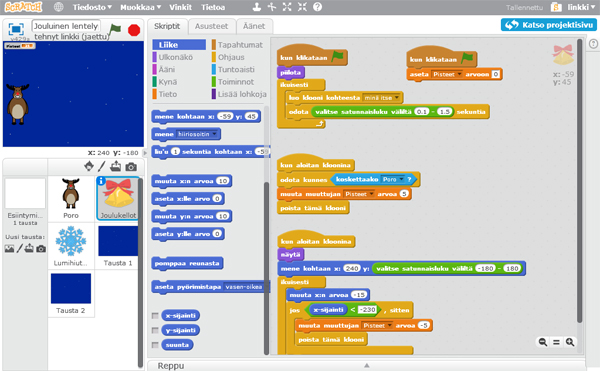Select the Lumihiutale sprite thumbnail
Image resolution: width=600 pixels, height=371 pixels.
point(71,246)
